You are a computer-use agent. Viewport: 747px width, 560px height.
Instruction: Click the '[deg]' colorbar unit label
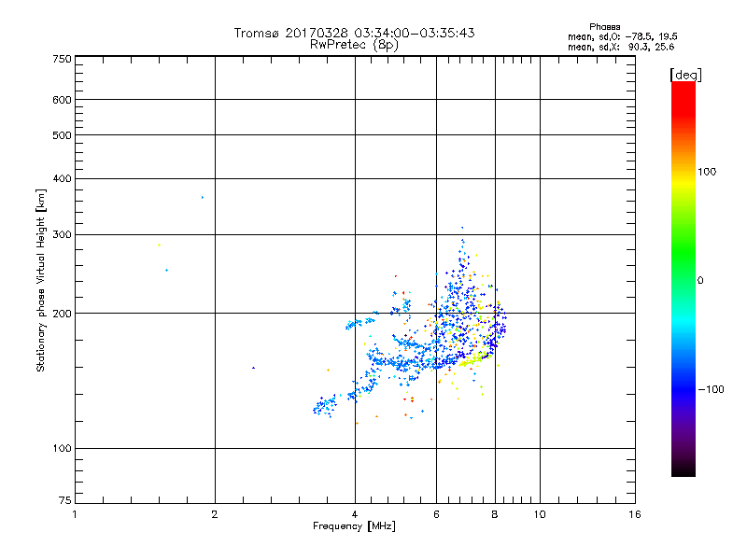[x=685, y=75]
